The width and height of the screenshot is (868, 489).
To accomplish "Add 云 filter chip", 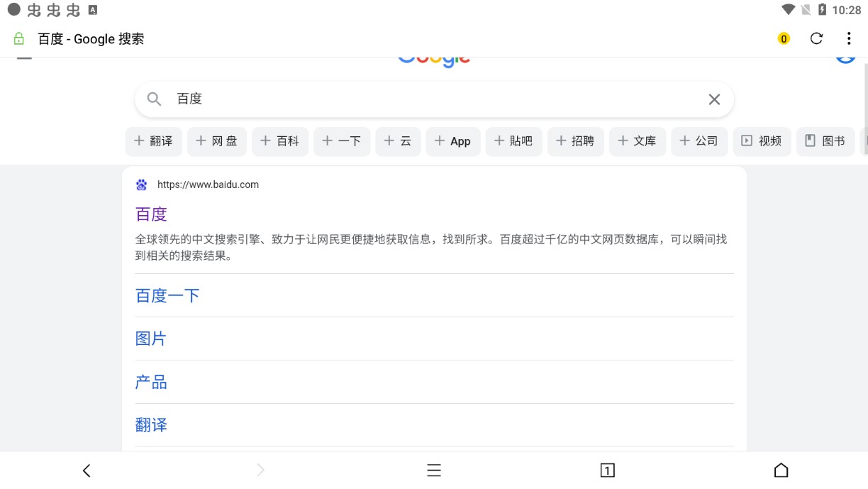I will [398, 141].
